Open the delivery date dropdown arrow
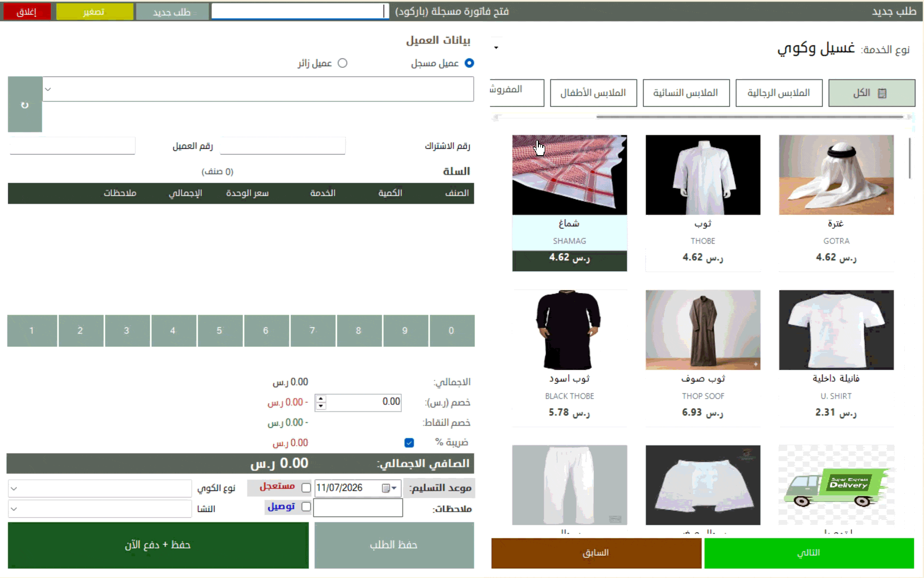 pyautogui.click(x=394, y=488)
